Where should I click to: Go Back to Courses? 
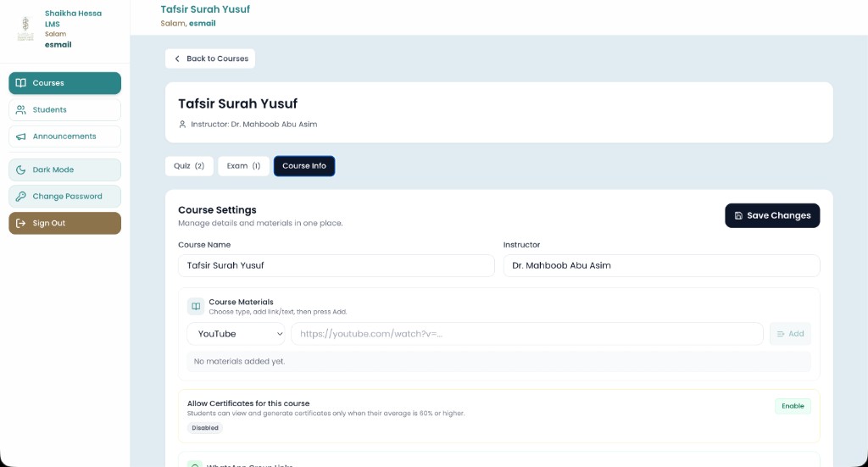point(210,58)
